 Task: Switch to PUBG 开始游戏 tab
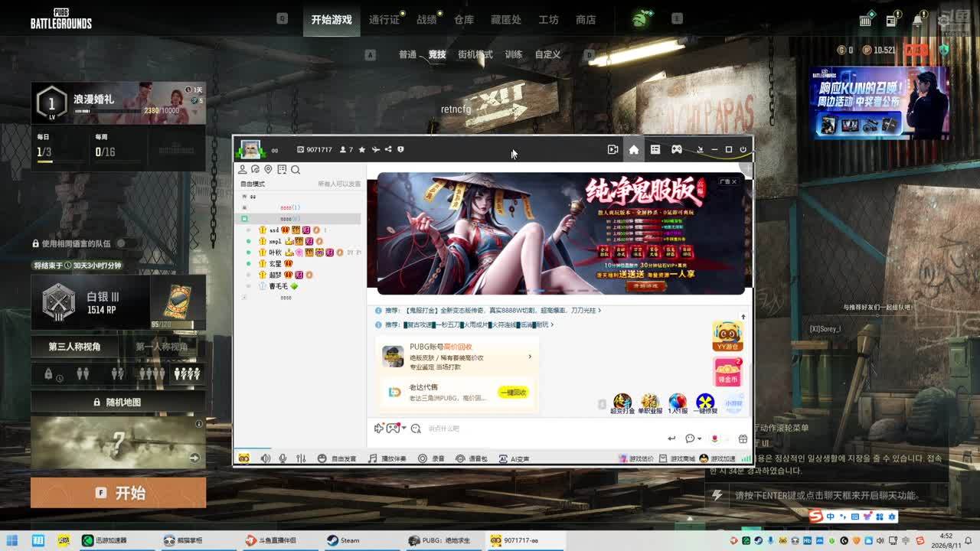click(332, 20)
